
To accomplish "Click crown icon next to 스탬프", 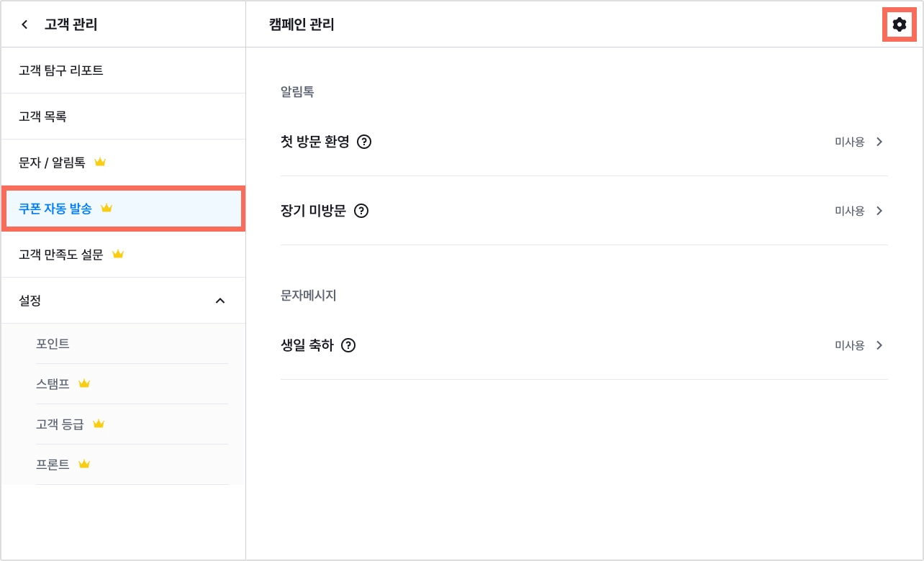I will click(84, 383).
